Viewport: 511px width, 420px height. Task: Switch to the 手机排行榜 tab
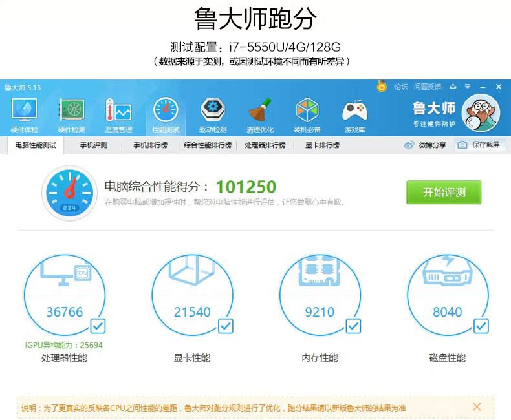(x=151, y=145)
